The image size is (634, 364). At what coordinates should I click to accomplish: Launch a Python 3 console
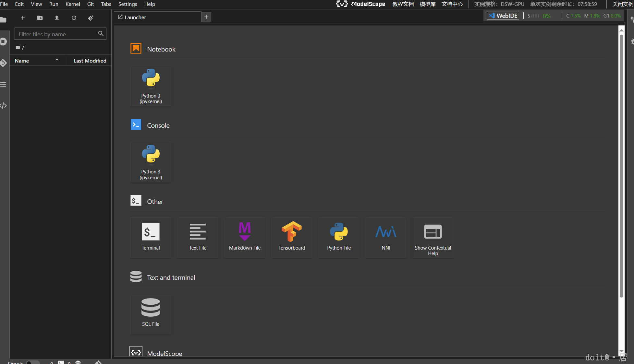[x=151, y=162]
